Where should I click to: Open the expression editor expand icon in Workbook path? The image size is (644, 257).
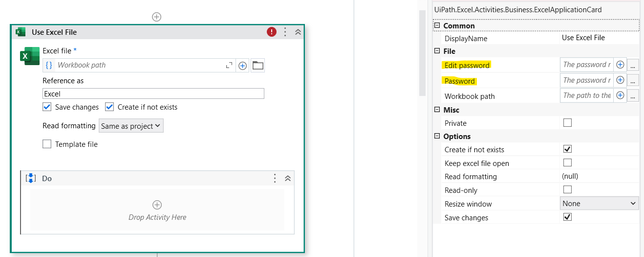tap(229, 65)
